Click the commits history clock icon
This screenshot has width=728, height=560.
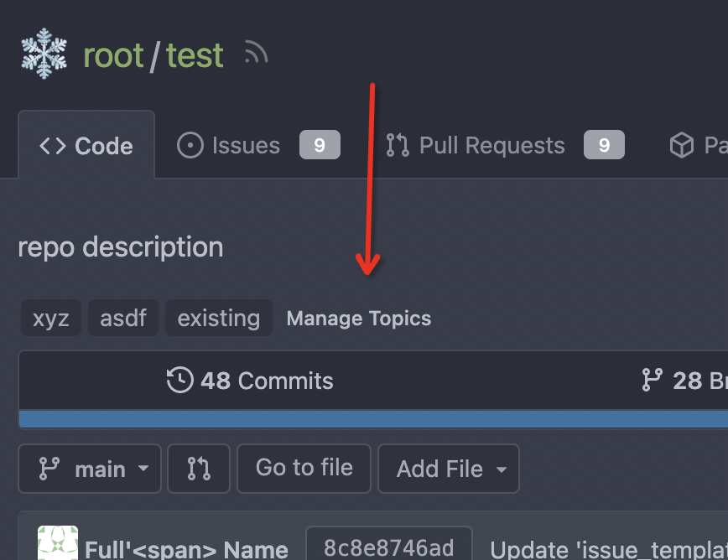[179, 380]
